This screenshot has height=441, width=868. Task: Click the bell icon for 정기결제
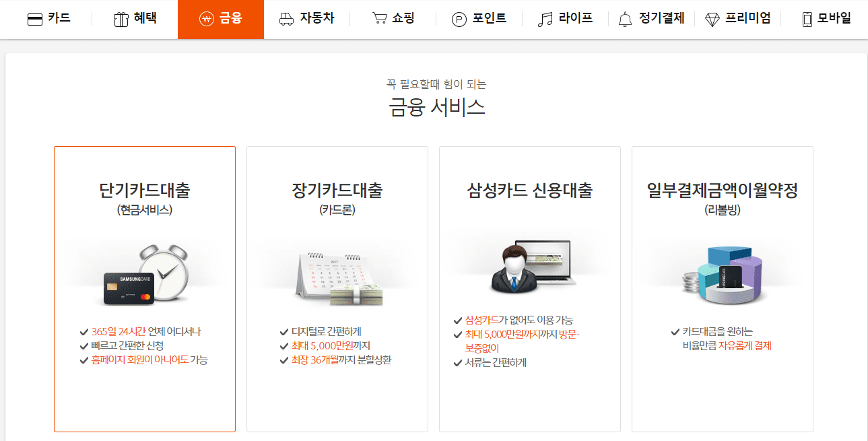[625, 18]
